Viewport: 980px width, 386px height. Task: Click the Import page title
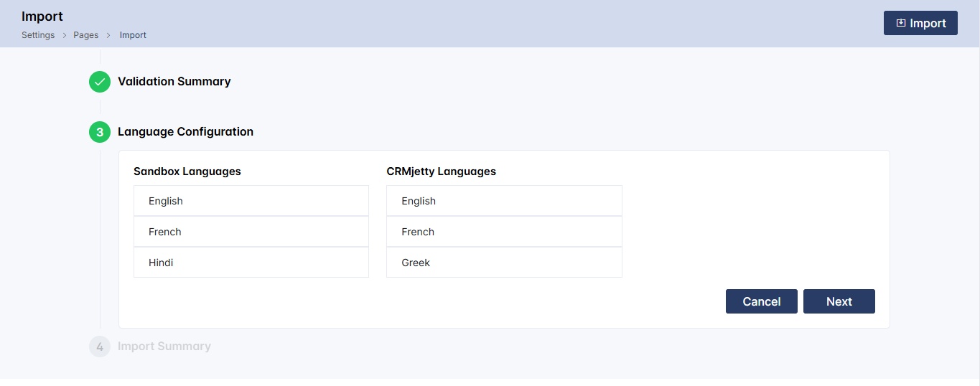pyautogui.click(x=42, y=17)
